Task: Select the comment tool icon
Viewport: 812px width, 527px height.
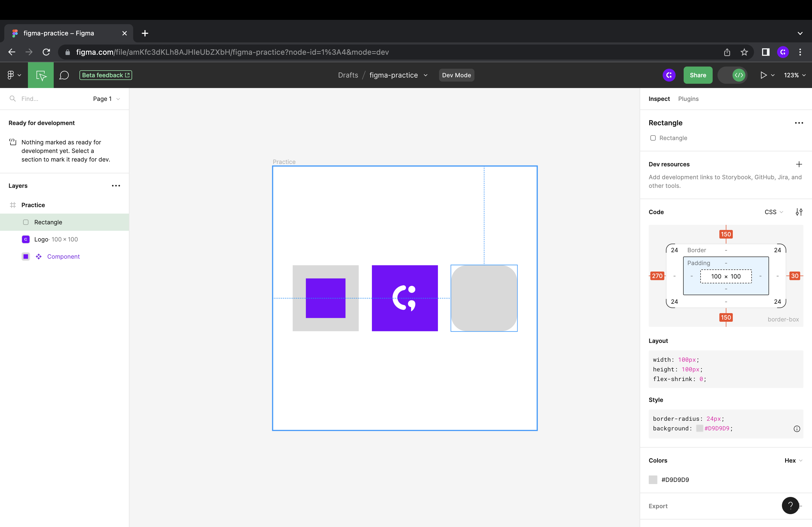Action: (x=64, y=75)
